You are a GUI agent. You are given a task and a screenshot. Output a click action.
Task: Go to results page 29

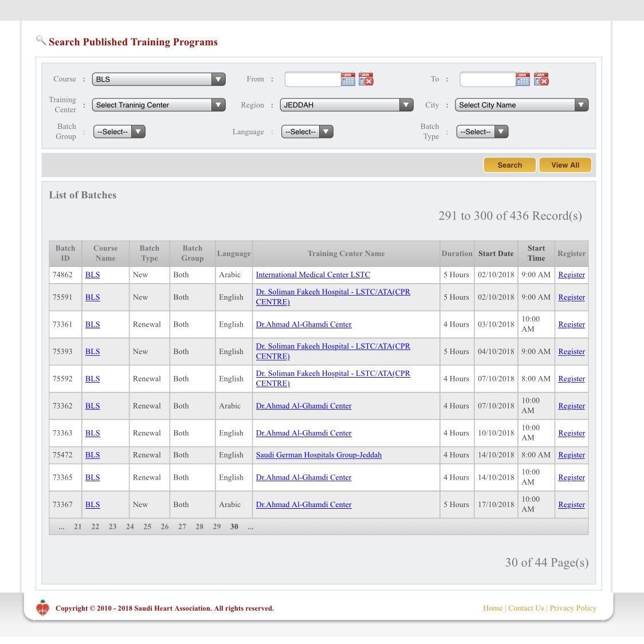(x=217, y=527)
